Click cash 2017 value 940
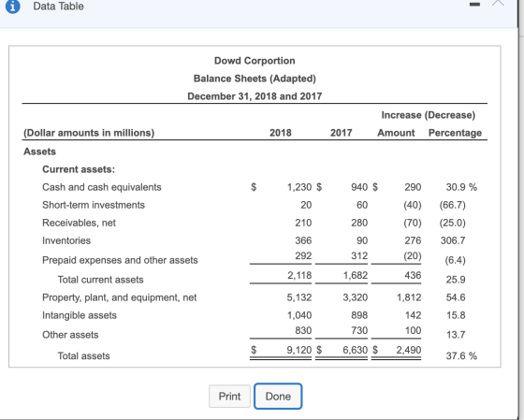The image size is (524, 420). (359, 187)
